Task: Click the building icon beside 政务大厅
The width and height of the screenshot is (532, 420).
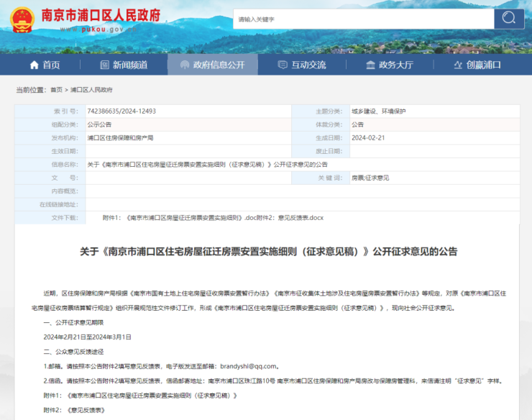Action: coord(370,65)
